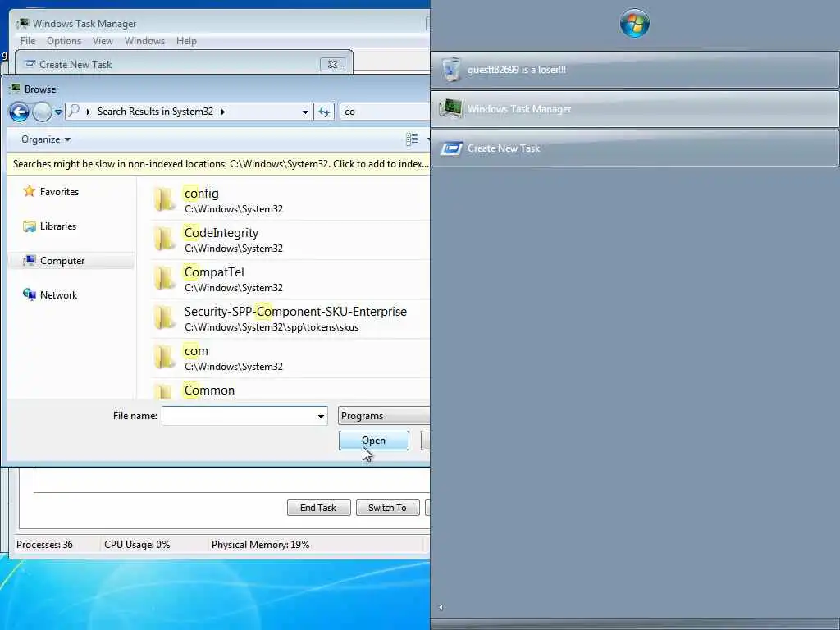
Task: Click the Create New Task run icon
Action: click(452, 148)
